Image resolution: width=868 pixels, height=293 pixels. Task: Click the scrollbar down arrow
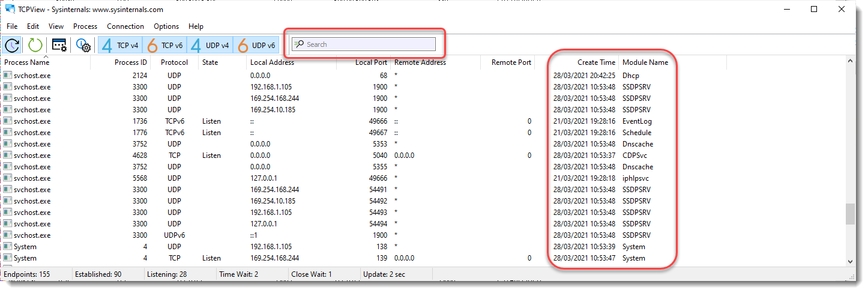pos(849,261)
